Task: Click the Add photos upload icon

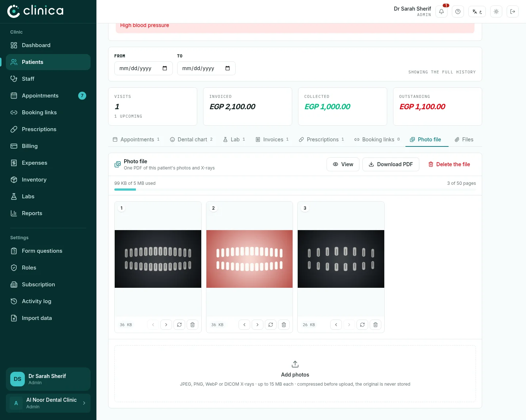Action: [x=295, y=364]
